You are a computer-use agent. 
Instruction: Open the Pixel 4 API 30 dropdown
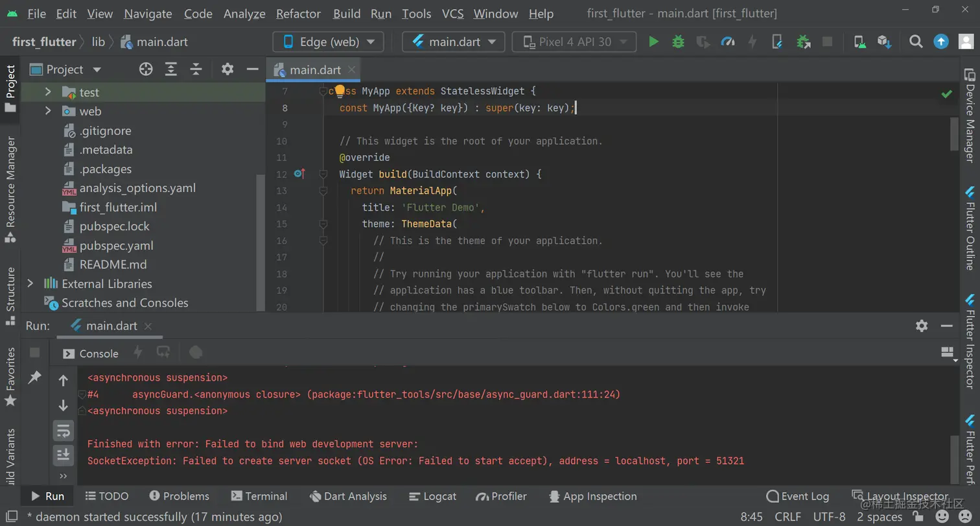pos(574,42)
